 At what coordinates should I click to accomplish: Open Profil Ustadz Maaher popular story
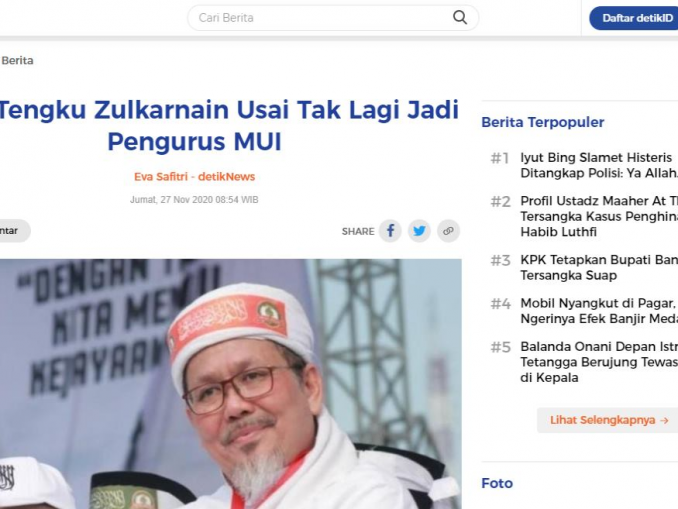coord(599,216)
